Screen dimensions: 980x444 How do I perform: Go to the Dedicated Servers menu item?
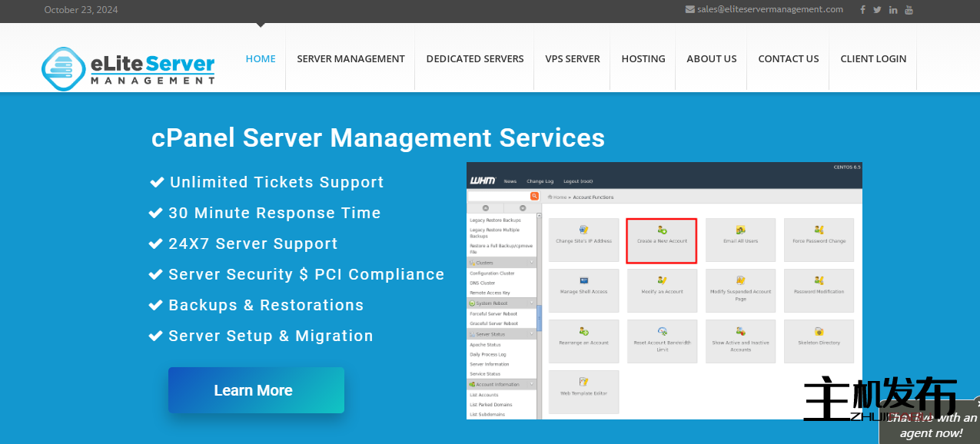click(x=475, y=58)
